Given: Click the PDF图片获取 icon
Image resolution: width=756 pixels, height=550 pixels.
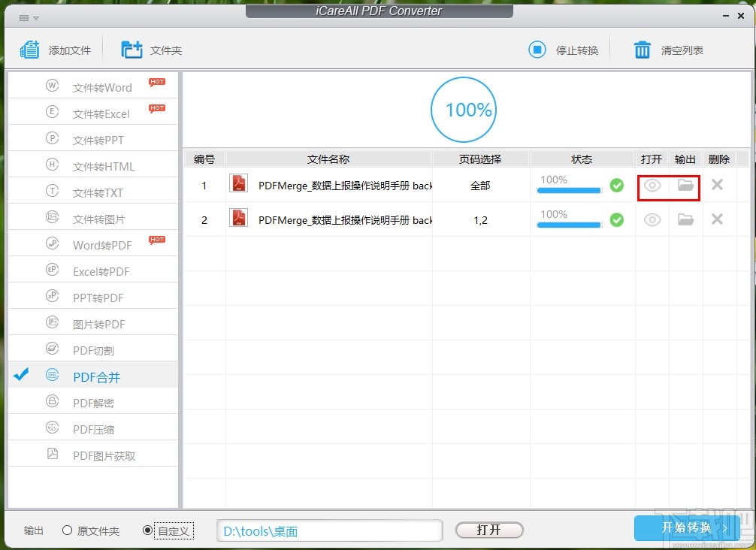Looking at the screenshot, I should click(x=52, y=454).
